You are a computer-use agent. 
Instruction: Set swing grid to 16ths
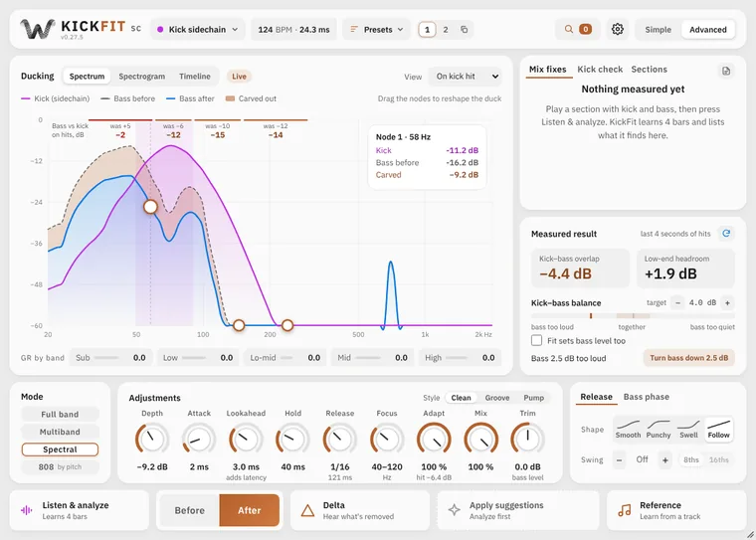tap(719, 459)
